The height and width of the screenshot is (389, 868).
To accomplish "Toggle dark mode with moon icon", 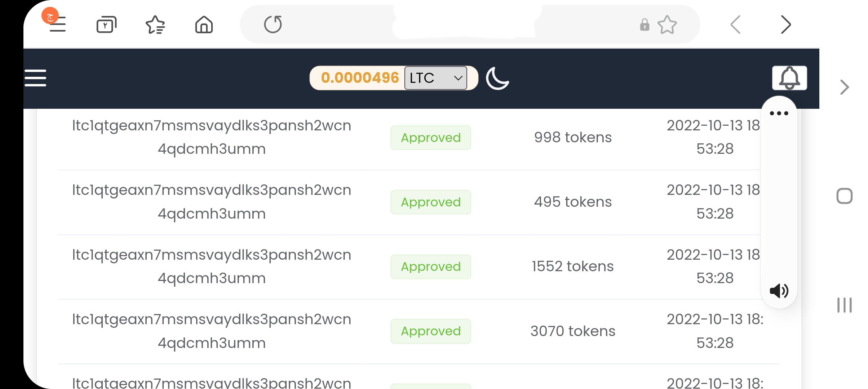I will (497, 78).
